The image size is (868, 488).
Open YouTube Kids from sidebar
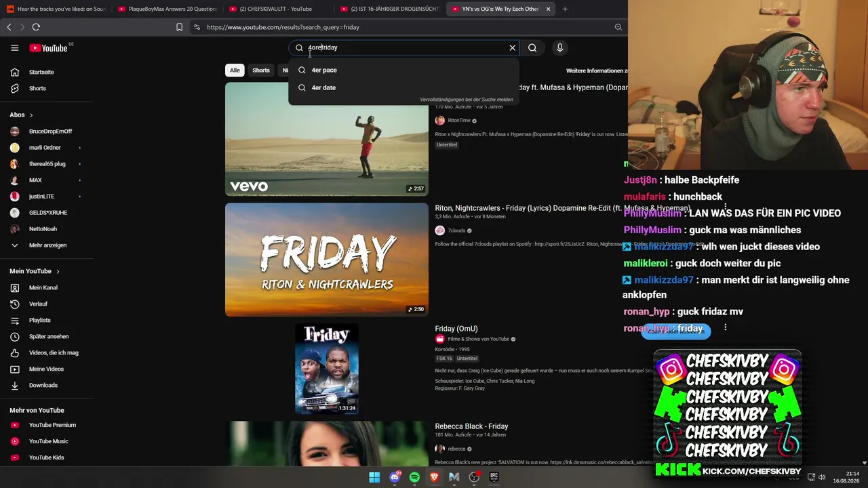[46, 457]
